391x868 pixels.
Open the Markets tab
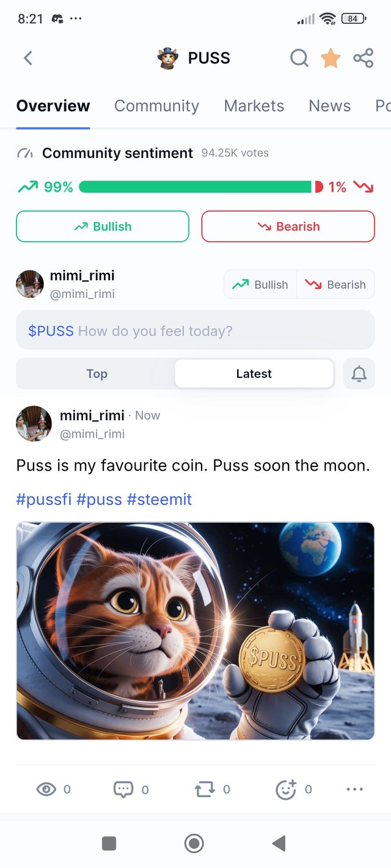(254, 106)
